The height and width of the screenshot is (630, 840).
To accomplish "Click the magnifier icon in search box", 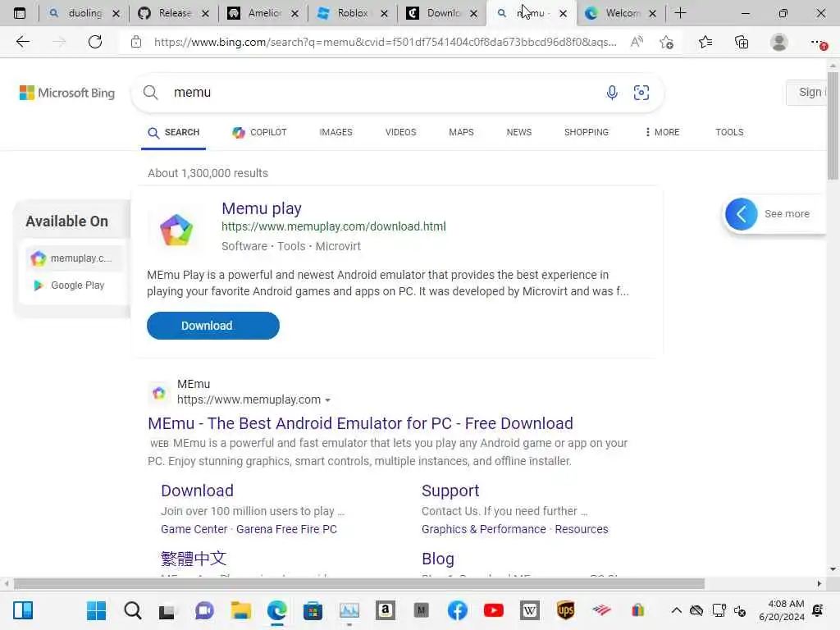I will [x=151, y=93].
